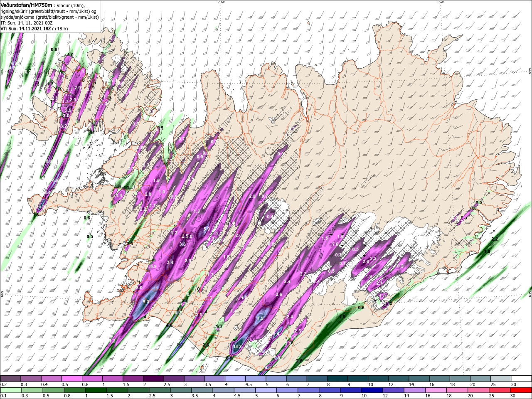Click the white swatch ending the snow legend row
532x399 pixels.
tap(521, 379)
